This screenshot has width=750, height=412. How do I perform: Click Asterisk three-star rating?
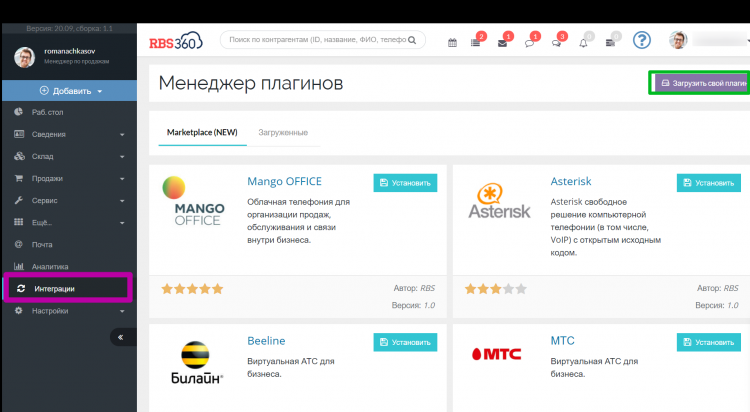click(x=496, y=289)
